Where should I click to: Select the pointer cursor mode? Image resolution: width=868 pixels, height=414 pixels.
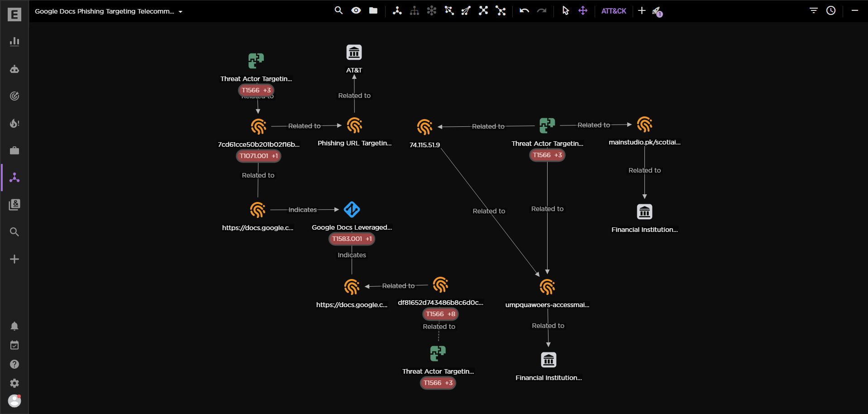tap(565, 10)
